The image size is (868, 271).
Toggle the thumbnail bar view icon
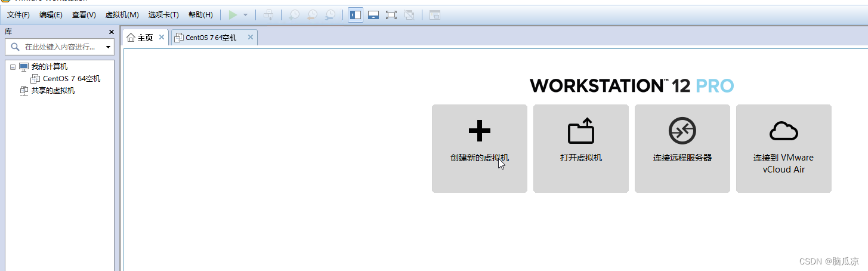pyautogui.click(x=373, y=15)
